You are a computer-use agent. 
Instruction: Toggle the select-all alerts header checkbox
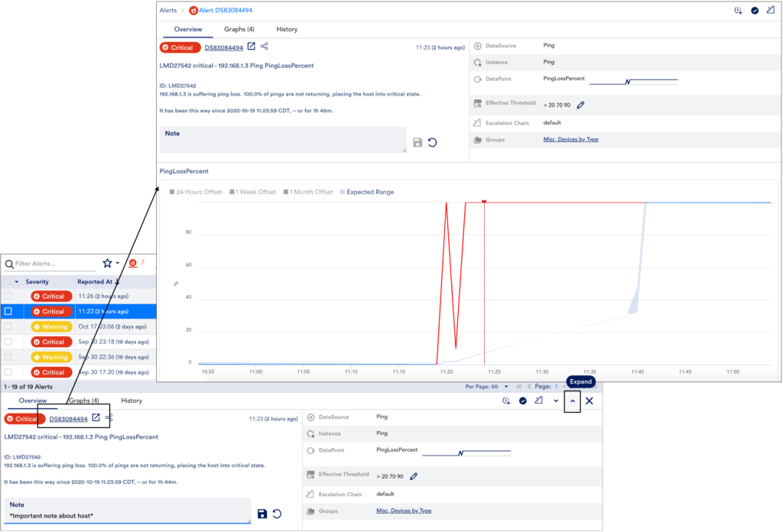pos(8,282)
